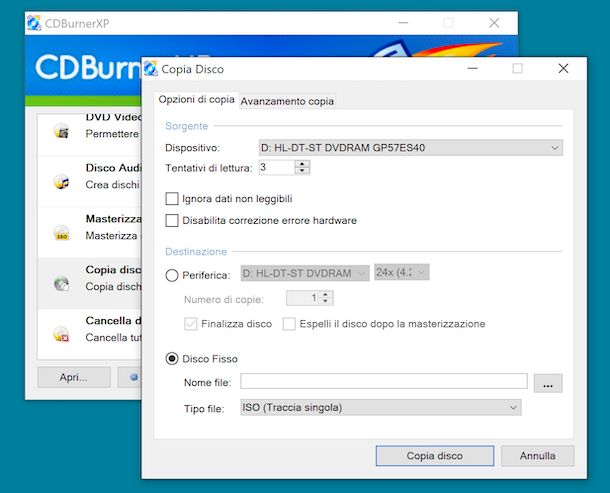Image resolution: width=610 pixels, height=493 pixels.
Task: Click the Tentativi di lettura number field
Action: tap(277, 168)
